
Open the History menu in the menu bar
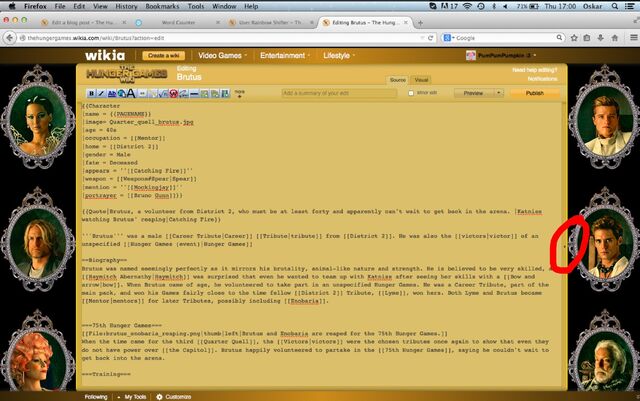[126, 6]
